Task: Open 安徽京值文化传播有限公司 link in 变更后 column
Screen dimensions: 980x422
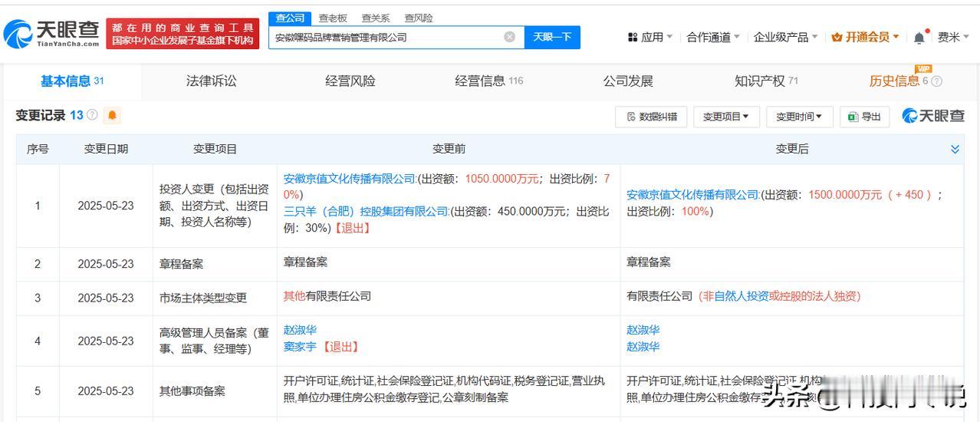Action: (693, 195)
